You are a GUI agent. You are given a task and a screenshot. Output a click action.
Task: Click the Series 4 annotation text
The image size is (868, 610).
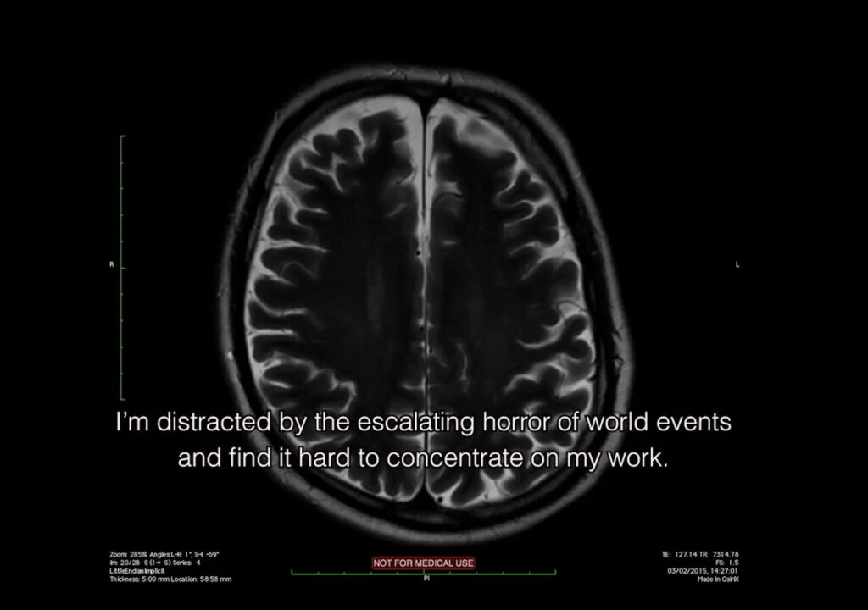click(x=187, y=563)
